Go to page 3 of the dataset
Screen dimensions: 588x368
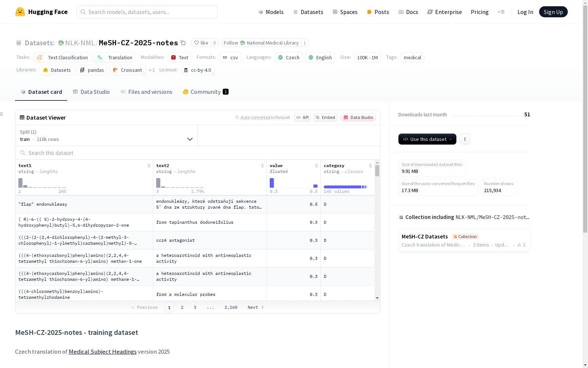point(195,307)
